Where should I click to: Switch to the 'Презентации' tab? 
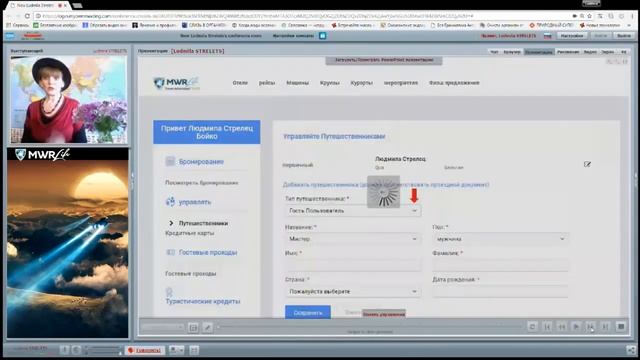[539, 52]
